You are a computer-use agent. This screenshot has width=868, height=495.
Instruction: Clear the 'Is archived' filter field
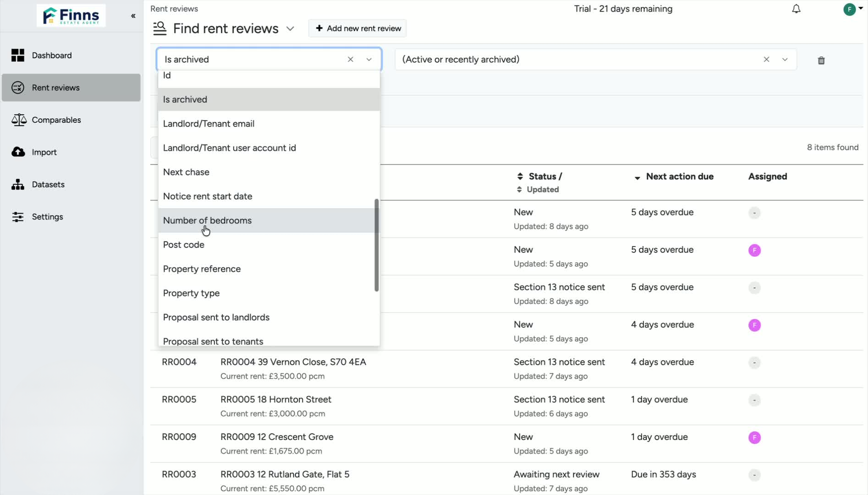coord(351,60)
